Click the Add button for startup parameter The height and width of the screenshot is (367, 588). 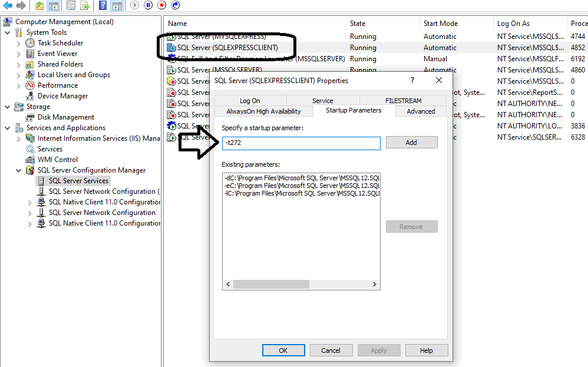coord(411,143)
